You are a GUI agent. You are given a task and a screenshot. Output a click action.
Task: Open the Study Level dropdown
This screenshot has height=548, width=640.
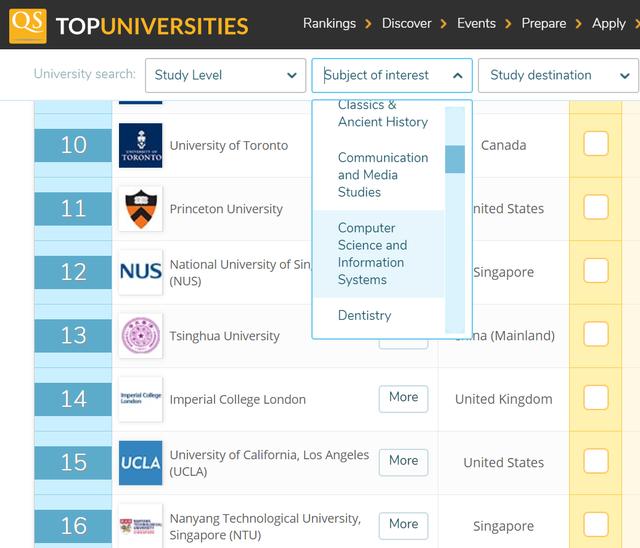pos(225,75)
